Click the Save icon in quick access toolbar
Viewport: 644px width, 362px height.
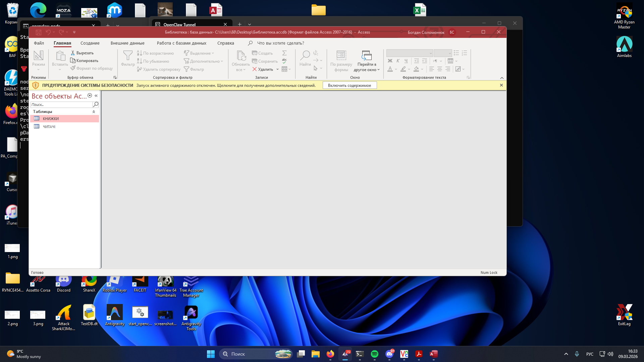click(39, 32)
